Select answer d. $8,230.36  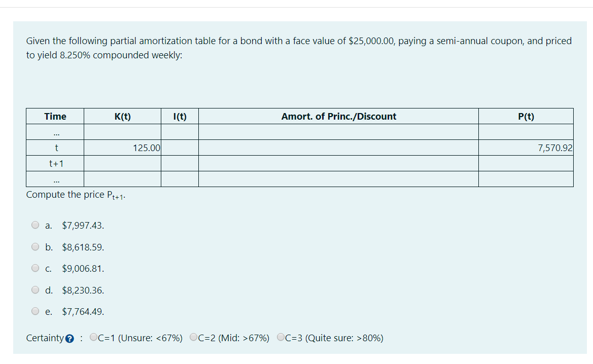[35, 289]
